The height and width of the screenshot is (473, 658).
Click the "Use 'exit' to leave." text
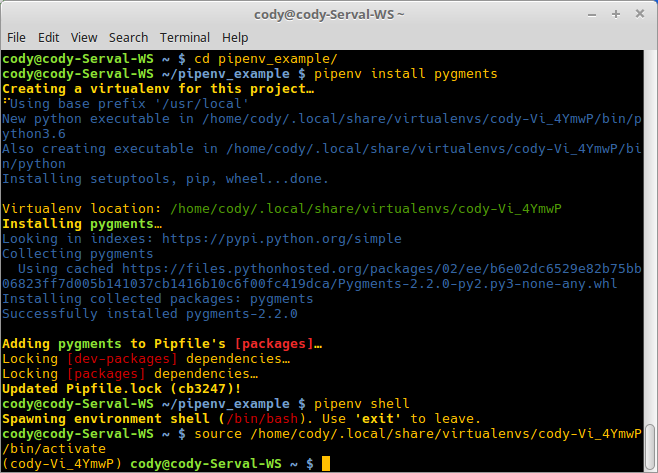401,419
